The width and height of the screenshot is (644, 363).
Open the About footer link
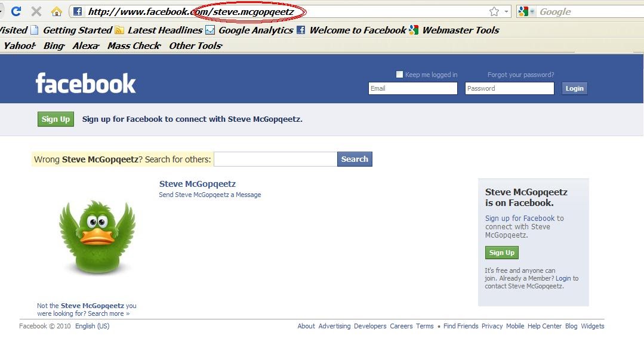306,326
